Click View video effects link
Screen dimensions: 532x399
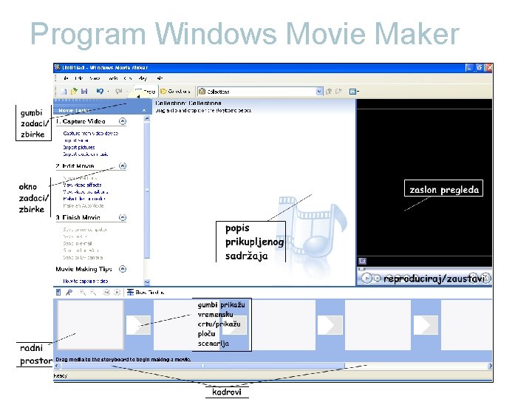82,185
